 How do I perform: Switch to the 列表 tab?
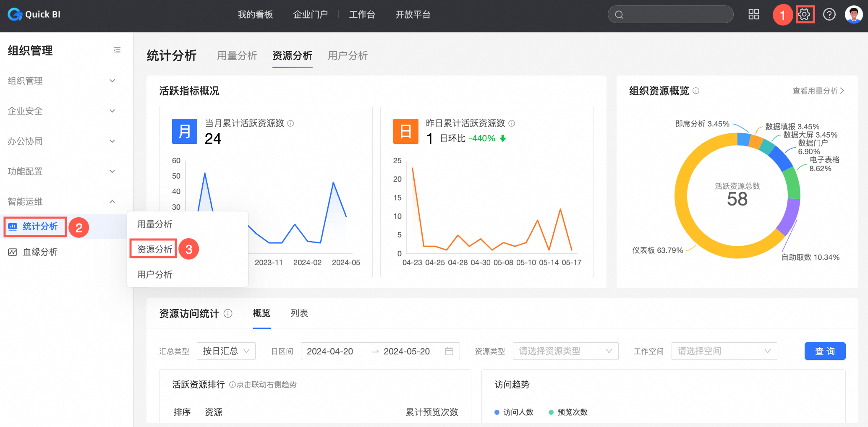tap(299, 313)
